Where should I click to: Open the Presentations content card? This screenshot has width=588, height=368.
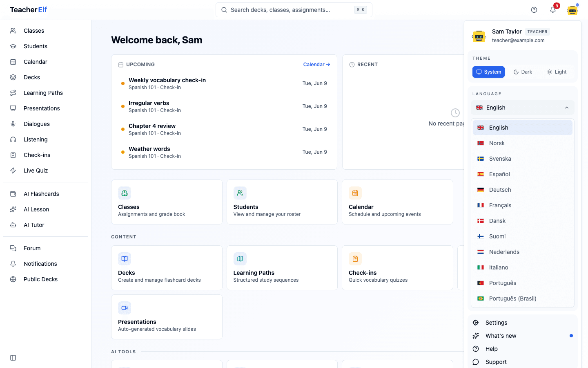tap(167, 317)
